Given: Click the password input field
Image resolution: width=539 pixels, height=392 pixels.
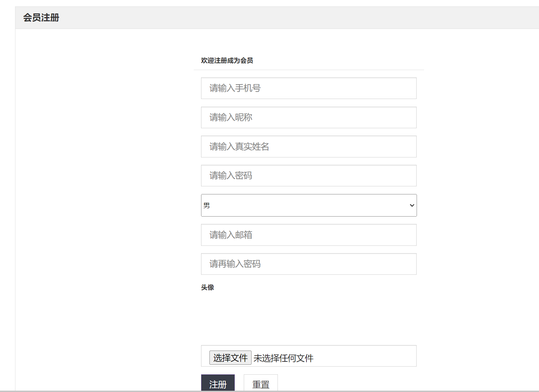Looking at the screenshot, I should point(308,175).
